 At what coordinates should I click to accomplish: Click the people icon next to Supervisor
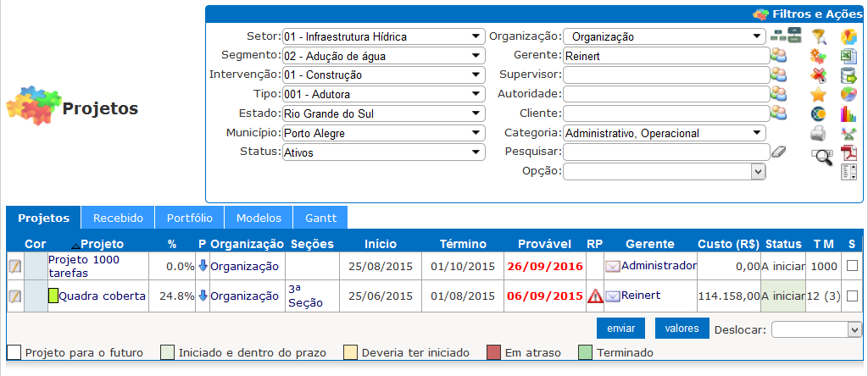(x=779, y=74)
